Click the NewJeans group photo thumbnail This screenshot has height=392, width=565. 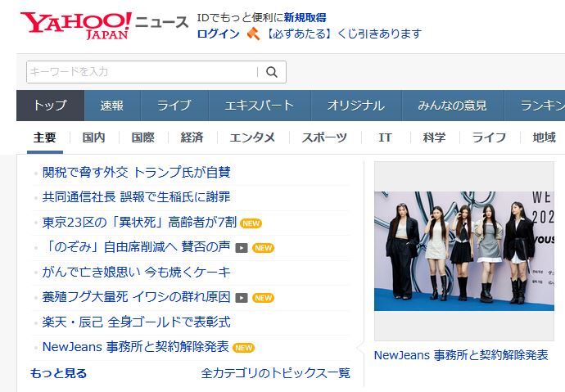click(464, 251)
